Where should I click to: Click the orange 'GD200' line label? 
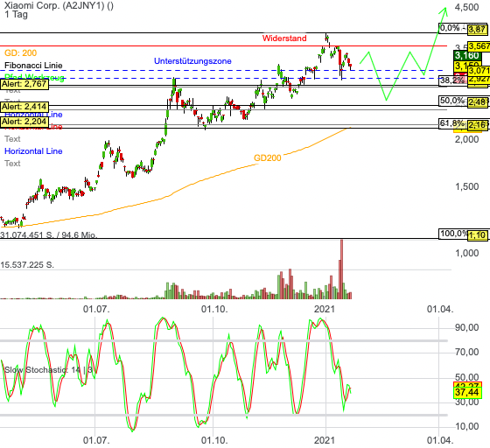268,158
